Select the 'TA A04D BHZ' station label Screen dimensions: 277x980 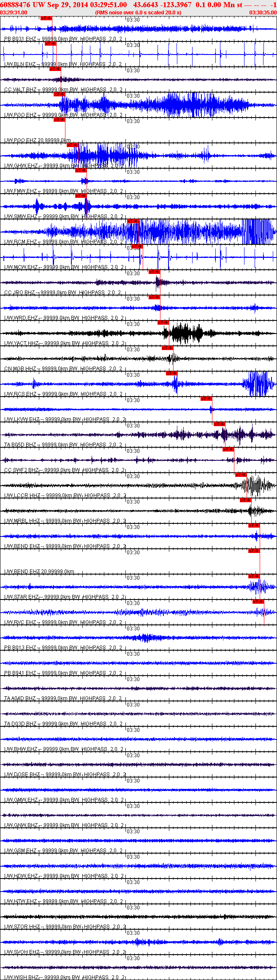point(20,698)
